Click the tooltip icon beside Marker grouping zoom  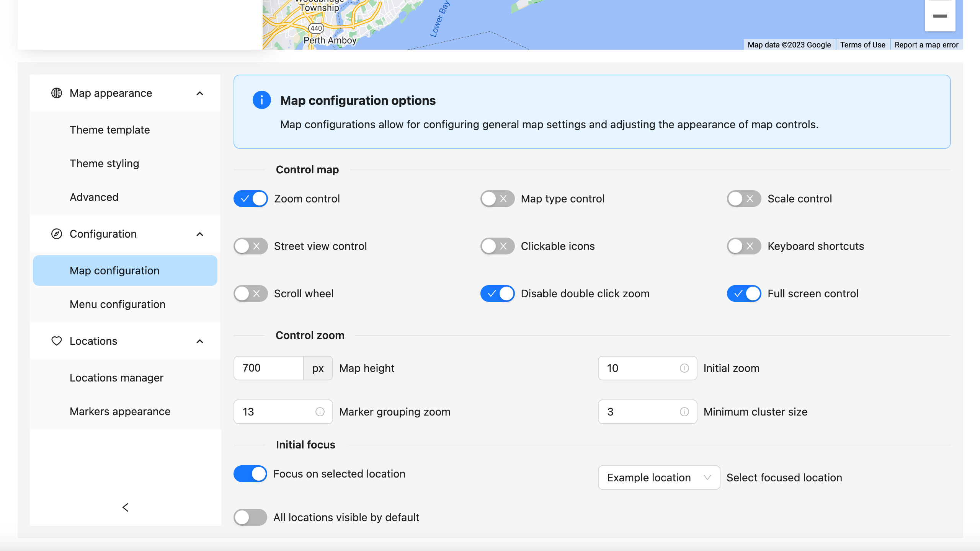[320, 412]
